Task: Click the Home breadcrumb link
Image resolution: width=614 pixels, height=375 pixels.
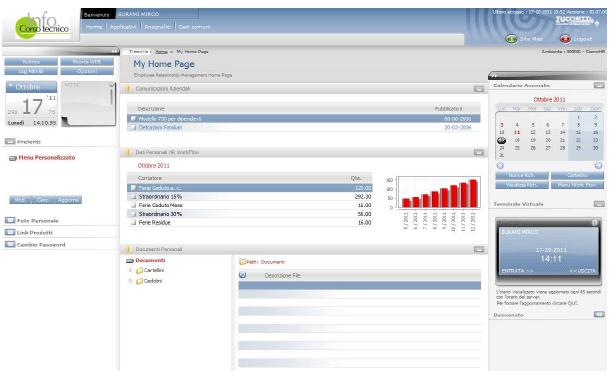Action: coord(162,52)
